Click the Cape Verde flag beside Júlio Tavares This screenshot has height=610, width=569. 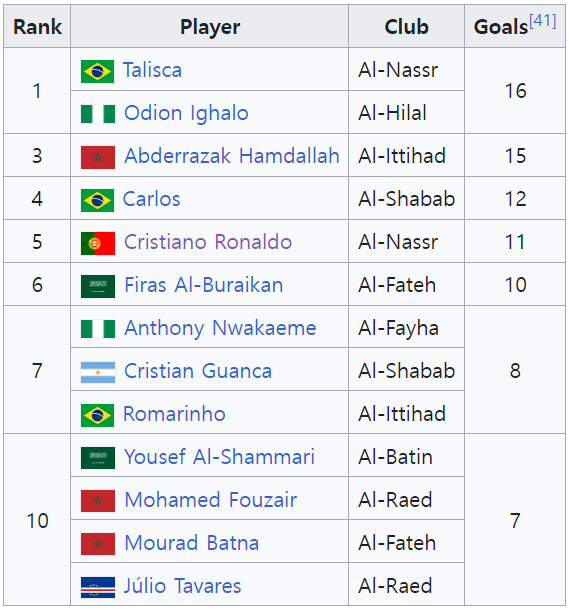coord(98,587)
